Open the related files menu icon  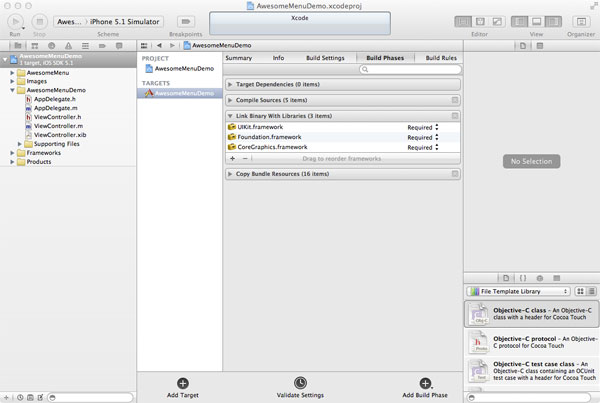point(144,46)
